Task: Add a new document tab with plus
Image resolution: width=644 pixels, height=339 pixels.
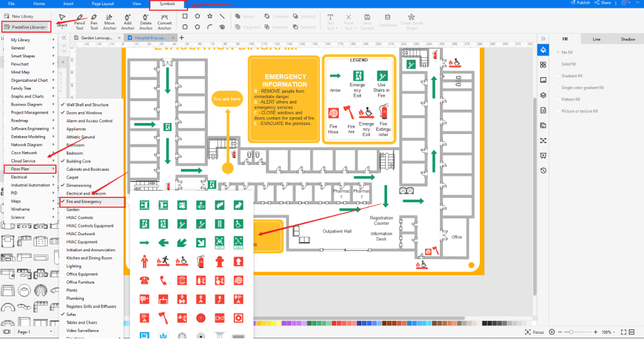Action: pyautogui.click(x=181, y=38)
